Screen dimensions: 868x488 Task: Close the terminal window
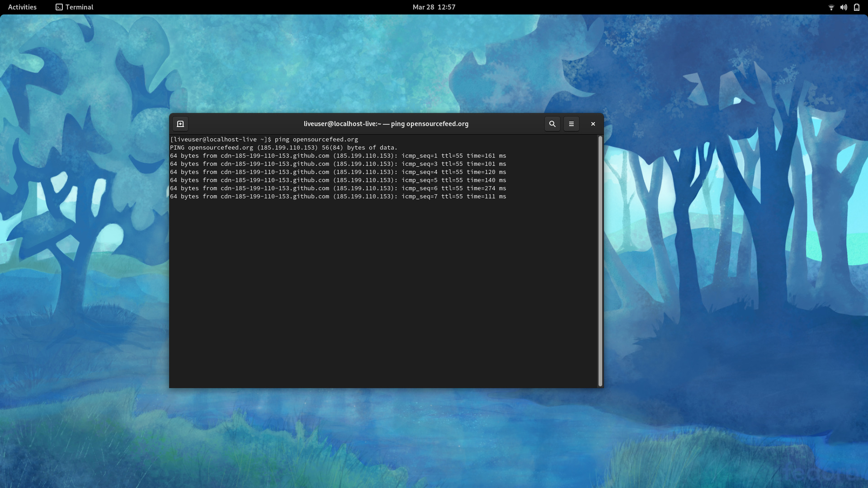593,124
